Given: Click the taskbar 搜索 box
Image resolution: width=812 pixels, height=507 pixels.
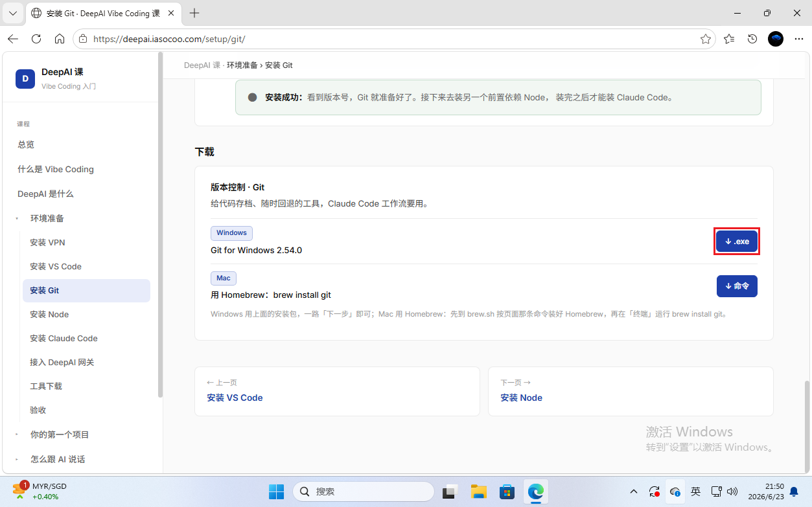Looking at the screenshot, I should click(x=364, y=492).
